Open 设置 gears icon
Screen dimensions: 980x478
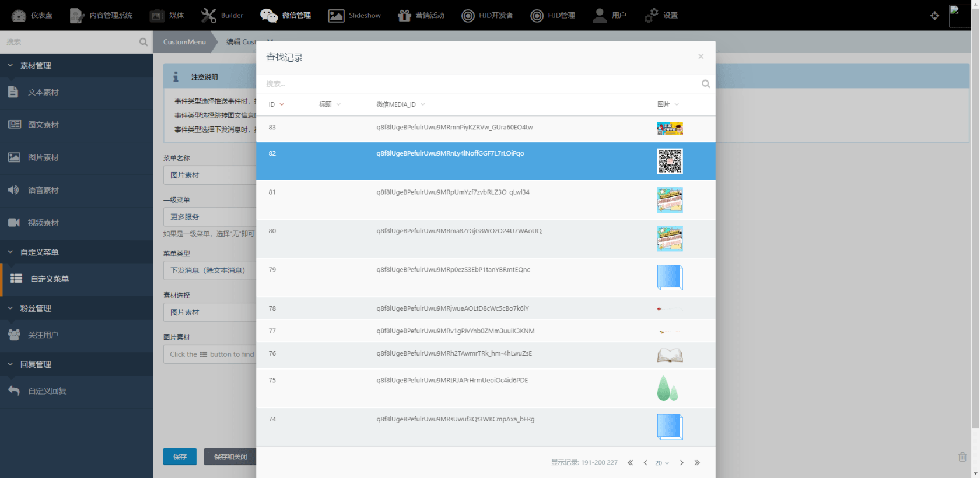(651, 16)
